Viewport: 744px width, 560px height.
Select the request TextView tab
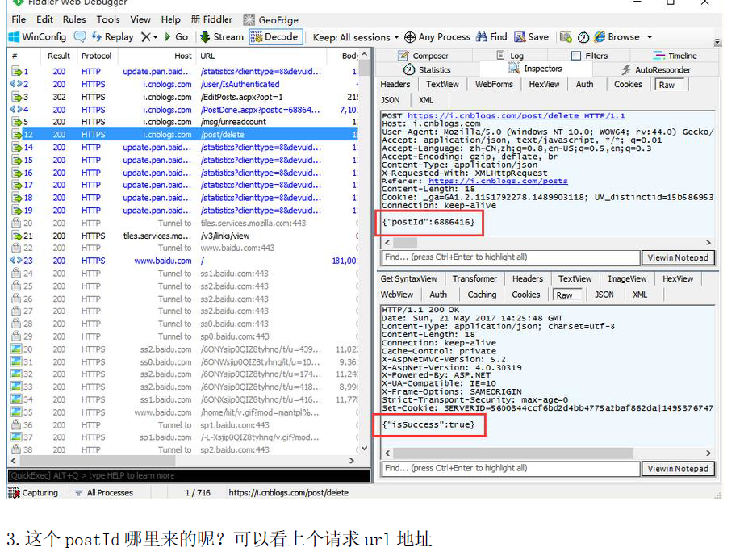pyautogui.click(x=442, y=85)
